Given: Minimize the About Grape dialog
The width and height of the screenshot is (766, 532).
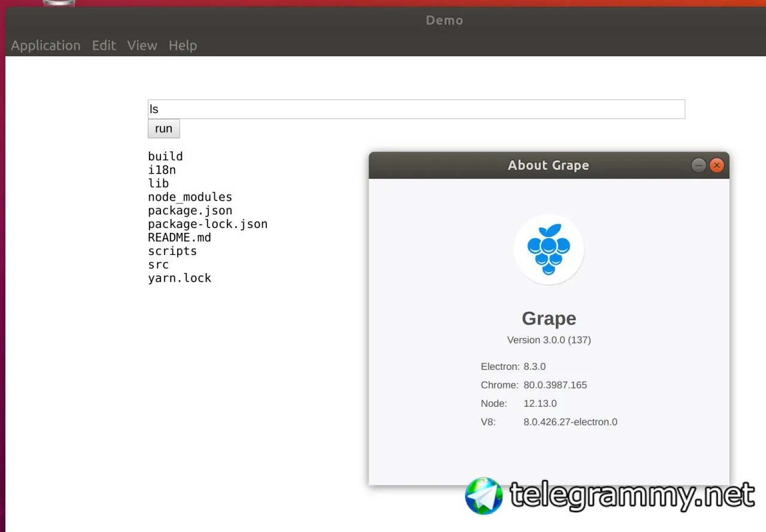Looking at the screenshot, I should (698, 165).
